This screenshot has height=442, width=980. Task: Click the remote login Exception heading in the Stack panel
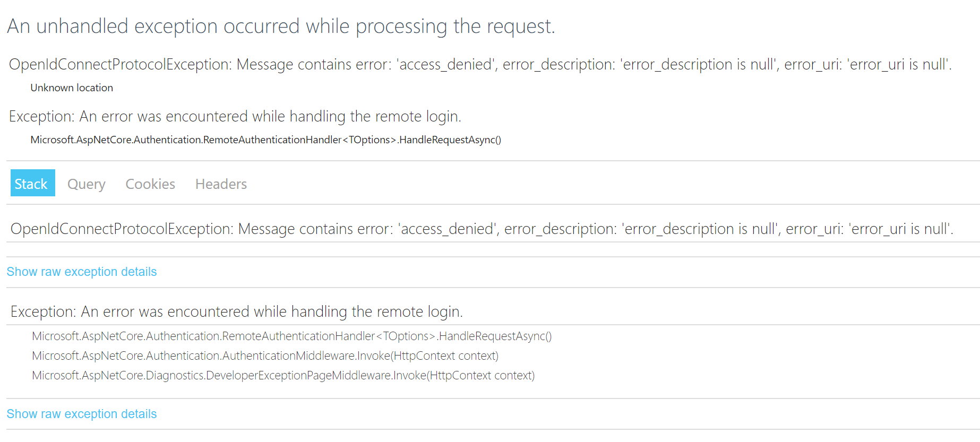click(235, 311)
